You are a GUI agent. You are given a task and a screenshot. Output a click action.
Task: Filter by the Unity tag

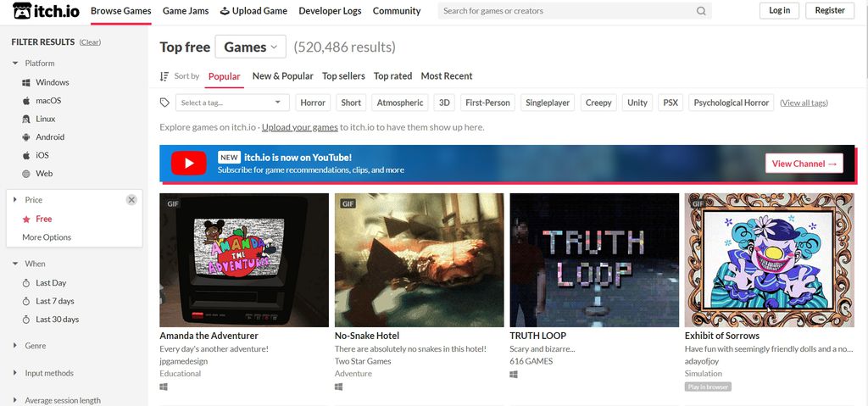[x=637, y=103]
